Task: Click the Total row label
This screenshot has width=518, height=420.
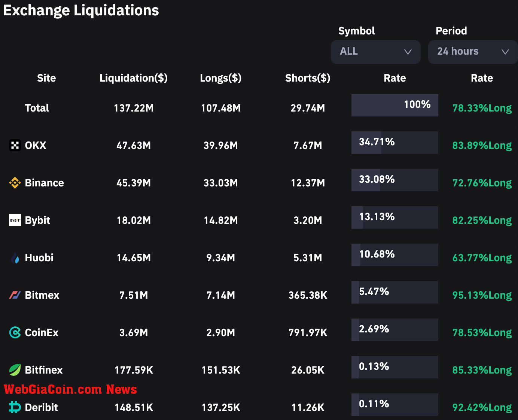Action: pyautogui.click(x=37, y=108)
